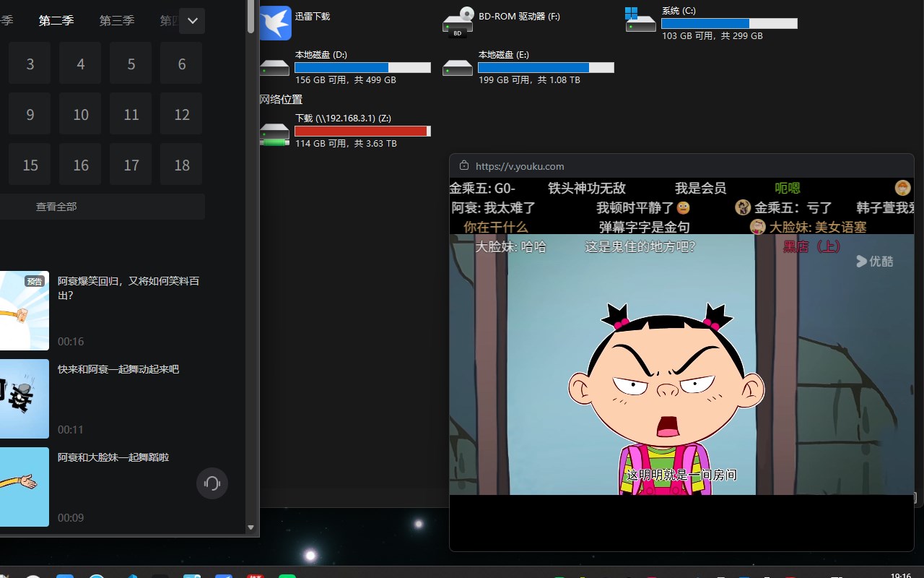Click the https://v.youku.com address text

coord(520,166)
